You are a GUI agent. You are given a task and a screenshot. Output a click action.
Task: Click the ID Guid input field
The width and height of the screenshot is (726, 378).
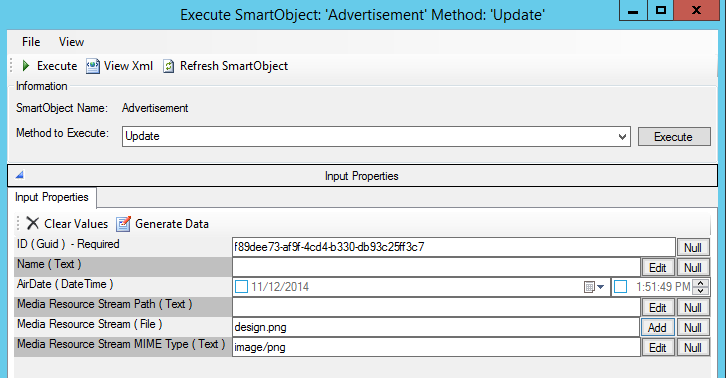click(454, 247)
